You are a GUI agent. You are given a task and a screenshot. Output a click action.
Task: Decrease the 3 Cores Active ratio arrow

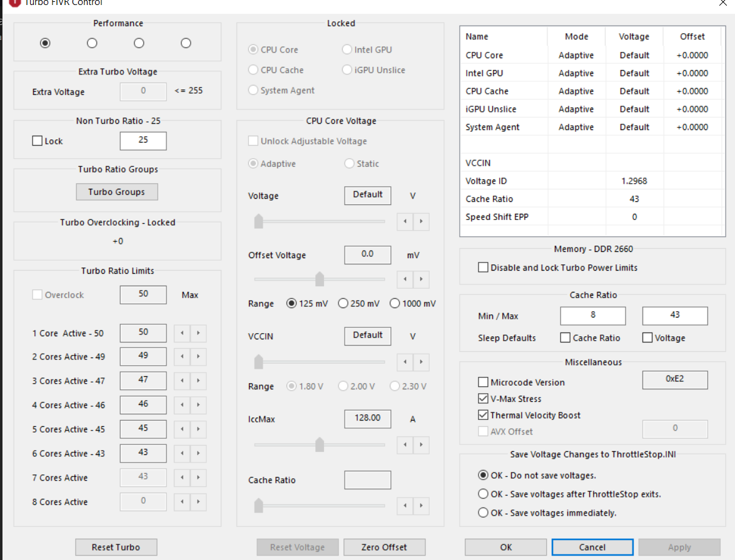(x=182, y=381)
